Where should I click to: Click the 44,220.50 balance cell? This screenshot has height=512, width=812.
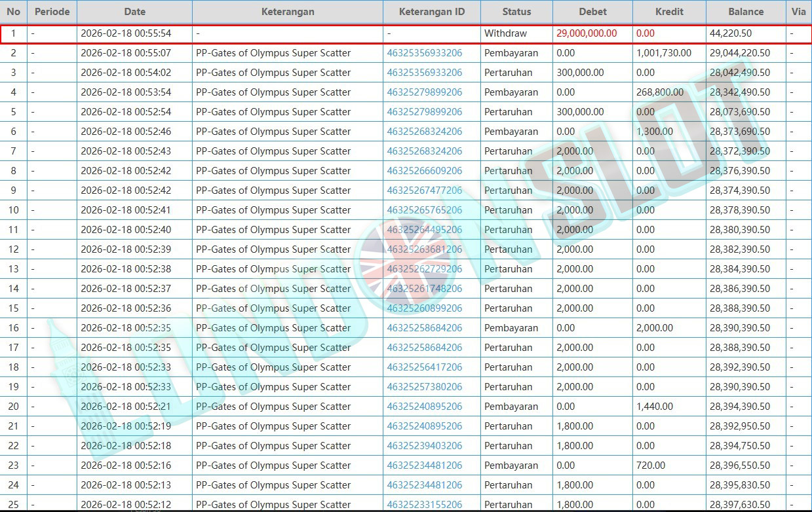(x=731, y=33)
